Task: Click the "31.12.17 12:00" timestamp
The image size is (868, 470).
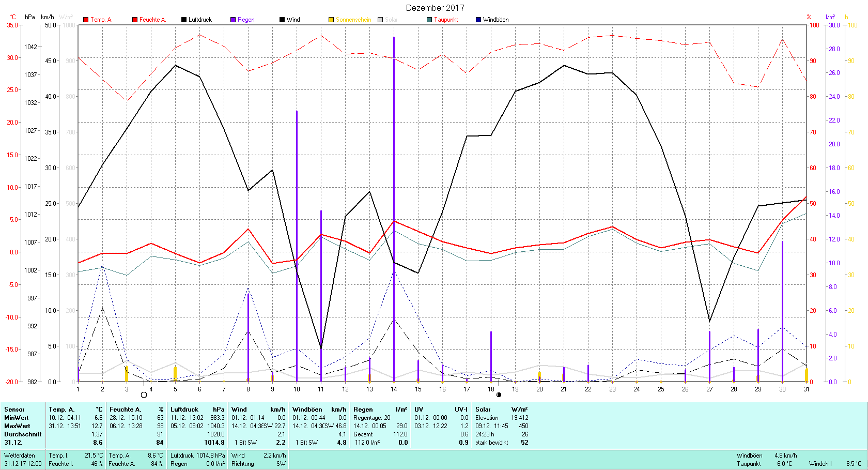Action: tap(23, 464)
